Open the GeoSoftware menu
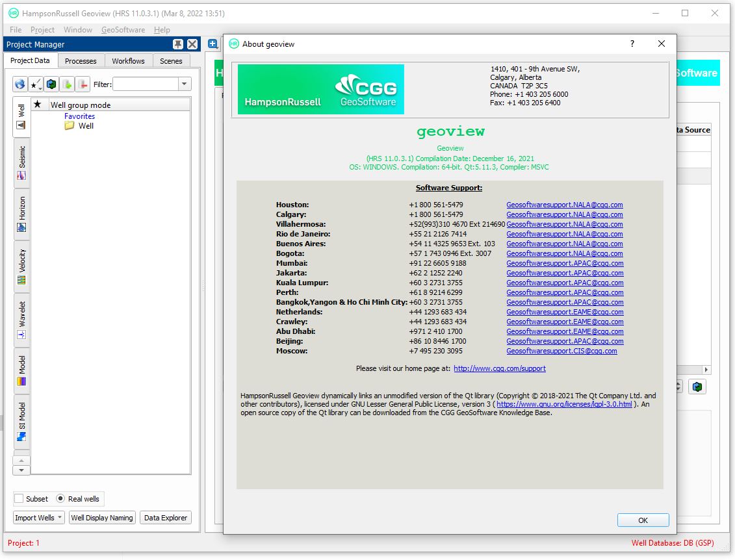Viewport: 735px width, 560px height. coord(123,30)
